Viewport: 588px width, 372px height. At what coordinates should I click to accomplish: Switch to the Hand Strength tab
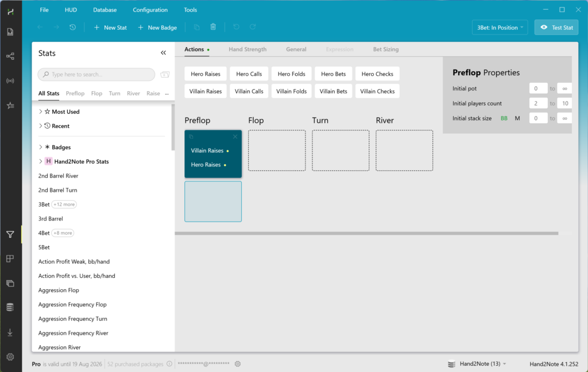(247, 49)
